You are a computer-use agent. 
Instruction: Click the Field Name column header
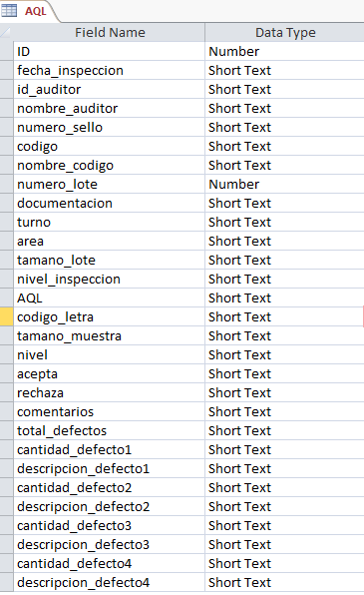click(x=110, y=32)
